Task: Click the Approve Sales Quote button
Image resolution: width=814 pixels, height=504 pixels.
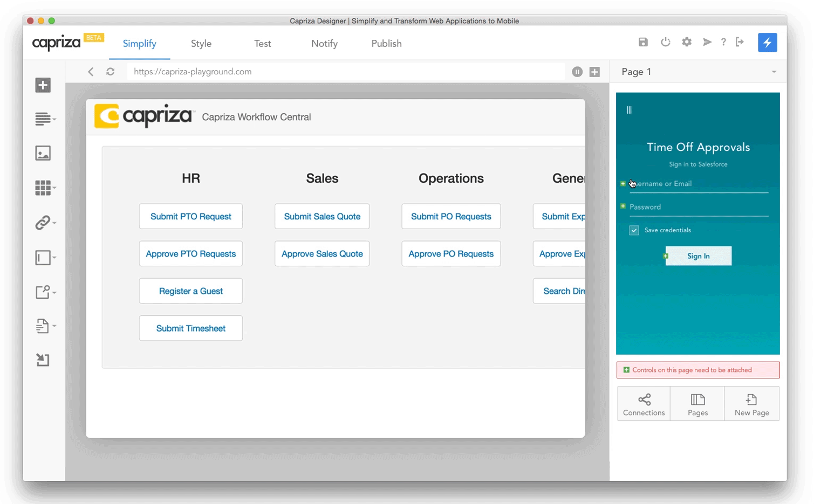Action: [322, 253]
